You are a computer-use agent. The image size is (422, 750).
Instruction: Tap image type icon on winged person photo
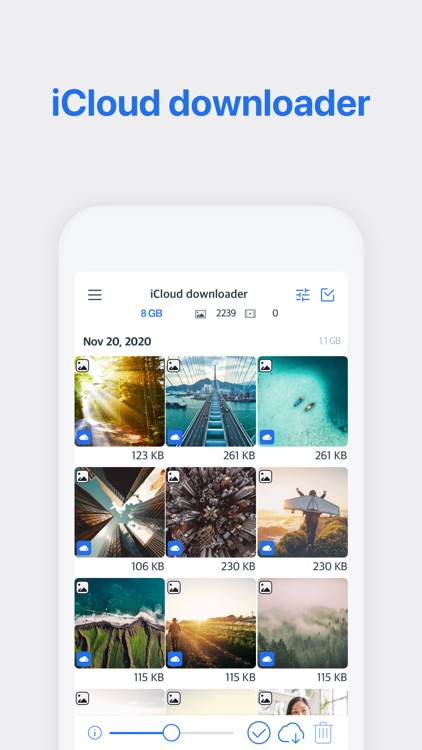[266, 476]
